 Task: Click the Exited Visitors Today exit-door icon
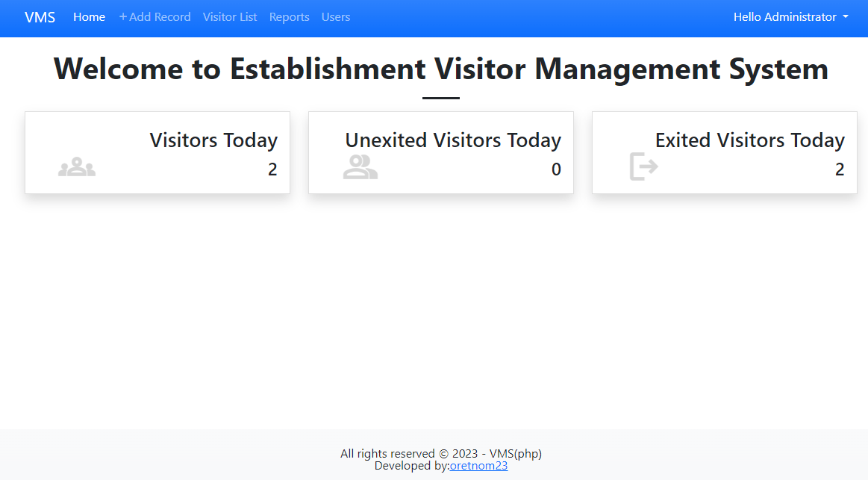click(643, 166)
